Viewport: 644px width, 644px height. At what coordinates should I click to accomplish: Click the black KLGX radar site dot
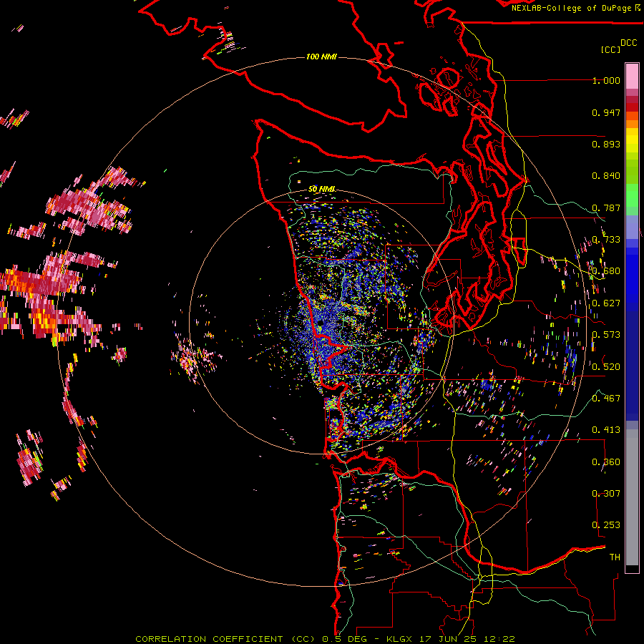point(321,323)
